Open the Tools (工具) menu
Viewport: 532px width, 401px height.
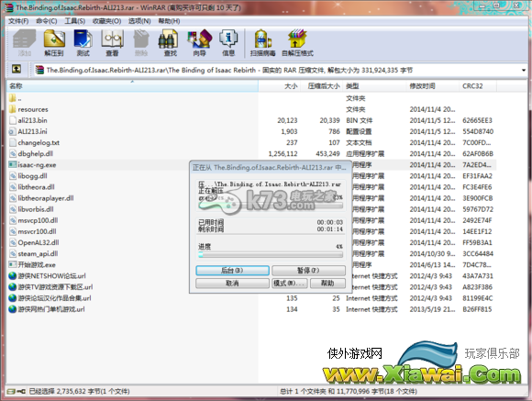(75, 21)
